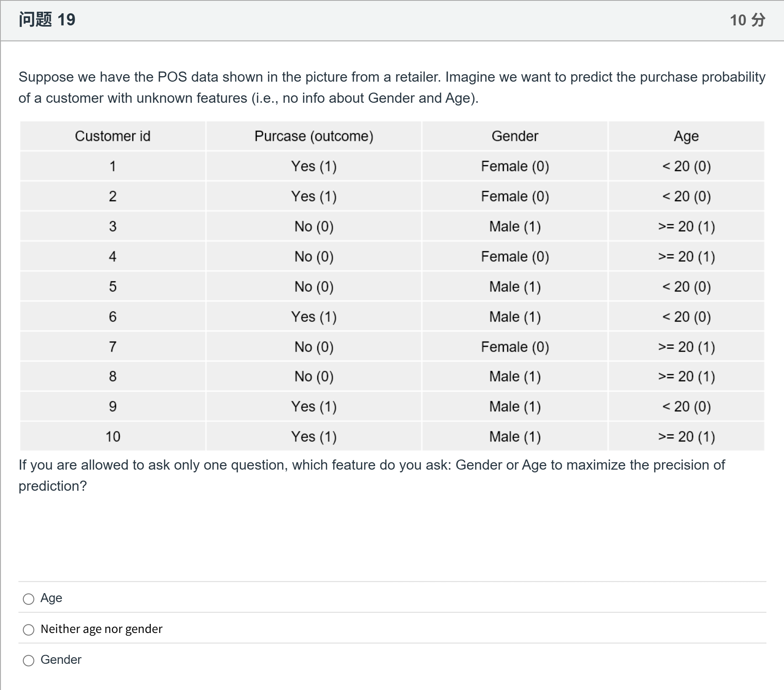Click the purchase cell for customer 6
The image size is (784, 690).
(x=314, y=316)
